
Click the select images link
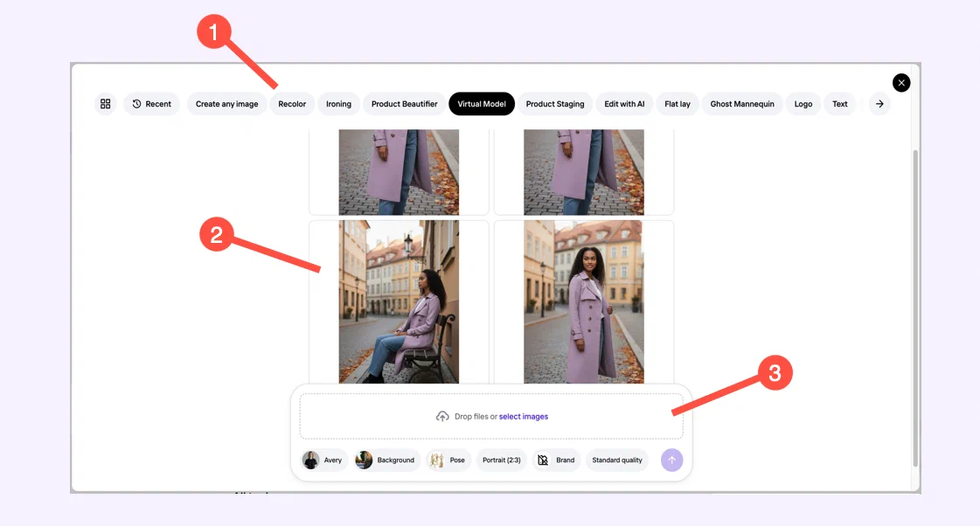(x=523, y=417)
